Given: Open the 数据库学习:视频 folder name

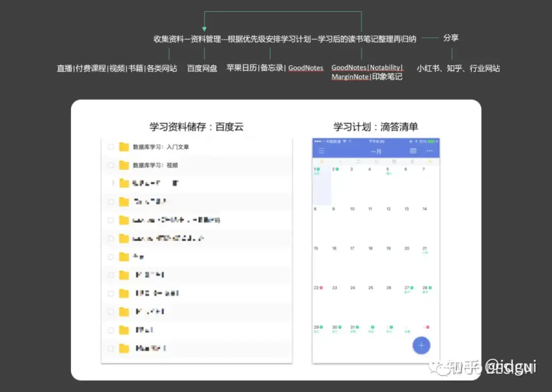Looking at the screenshot, I should [155, 165].
